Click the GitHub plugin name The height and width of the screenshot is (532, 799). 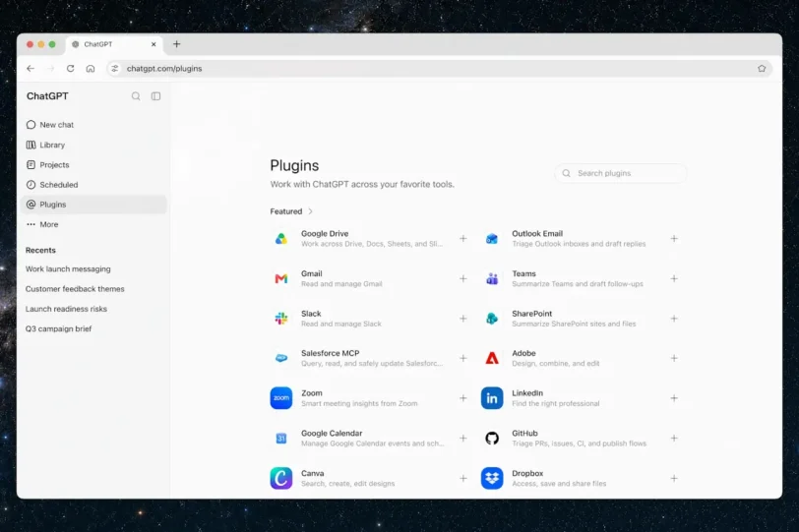[x=524, y=434]
